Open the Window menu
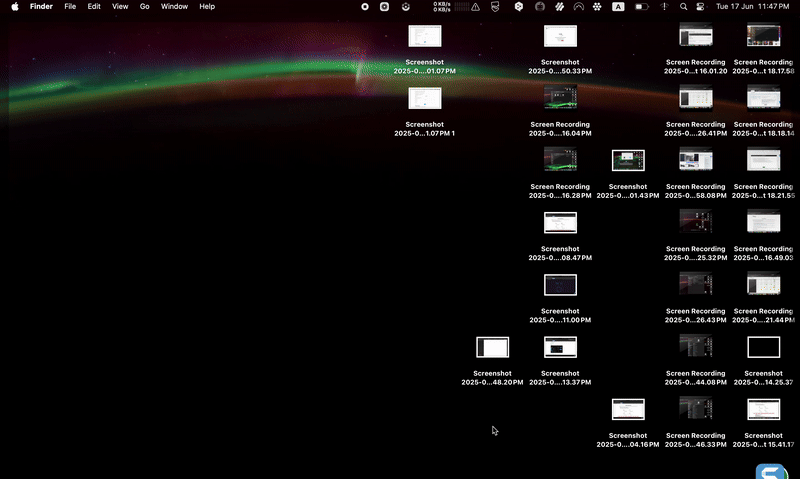This screenshot has height=479, width=800. pos(174,7)
